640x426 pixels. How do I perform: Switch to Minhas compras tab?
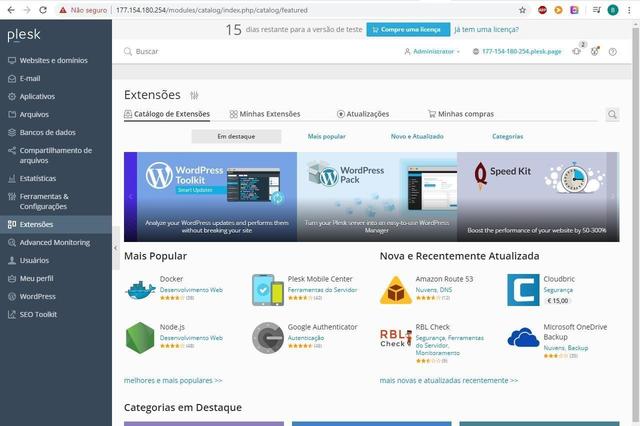(x=461, y=114)
